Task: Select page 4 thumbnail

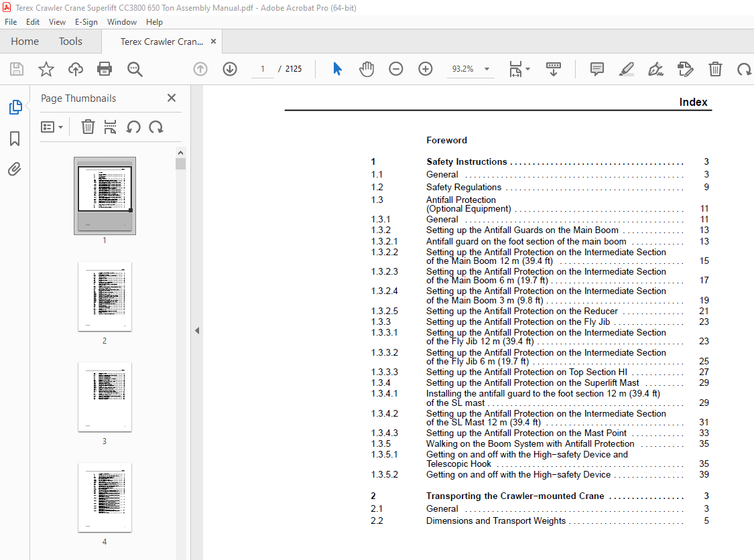Action: click(x=105, y=498)
